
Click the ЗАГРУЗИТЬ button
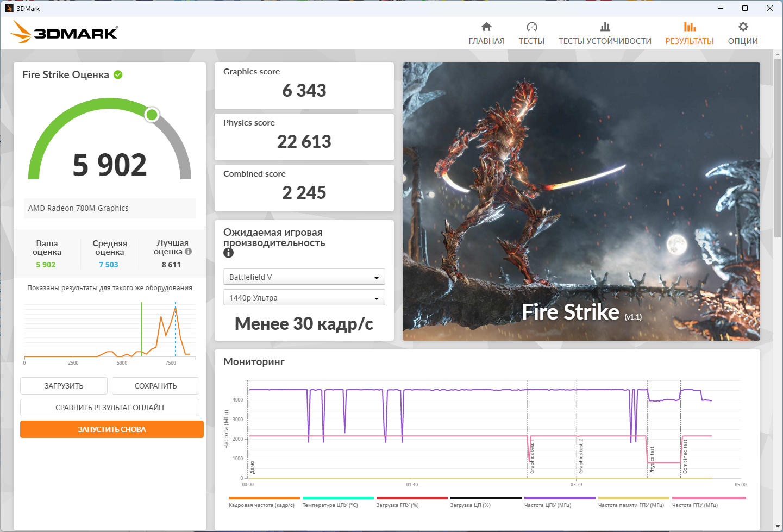tap(64, 386)
